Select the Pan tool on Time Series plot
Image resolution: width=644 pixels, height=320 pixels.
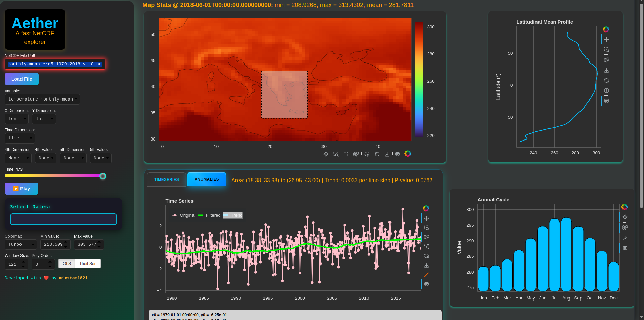(x=426, y=218)
